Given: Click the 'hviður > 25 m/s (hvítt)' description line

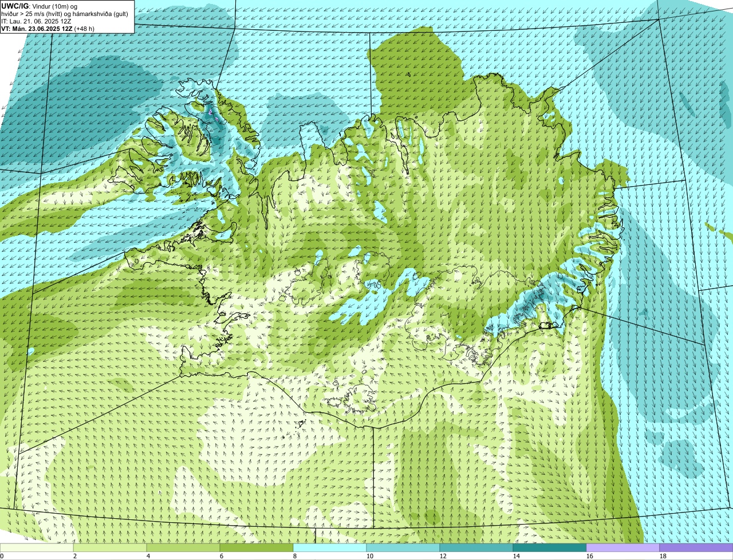Looking at the screenshot, I should (x=65, y=13).
